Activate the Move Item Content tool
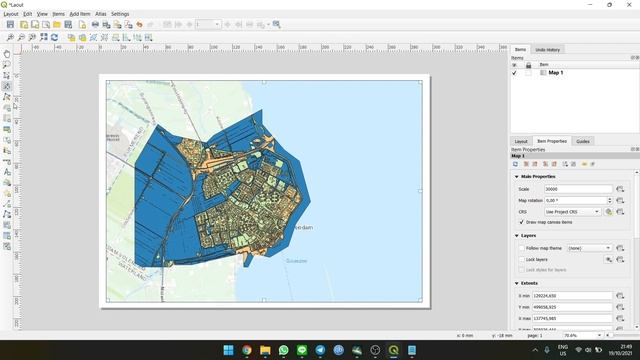The image size is (640, 360). (7, 86)
